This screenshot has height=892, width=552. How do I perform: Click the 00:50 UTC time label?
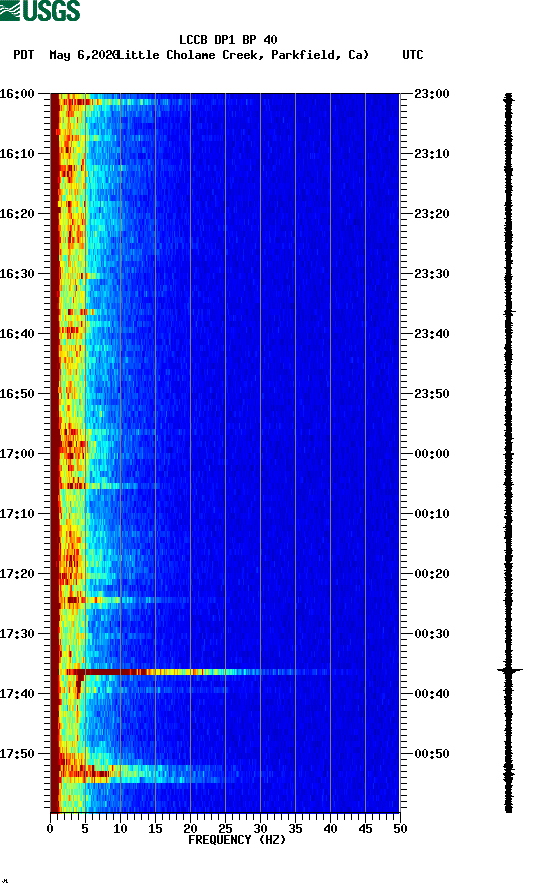coord(432,754)
